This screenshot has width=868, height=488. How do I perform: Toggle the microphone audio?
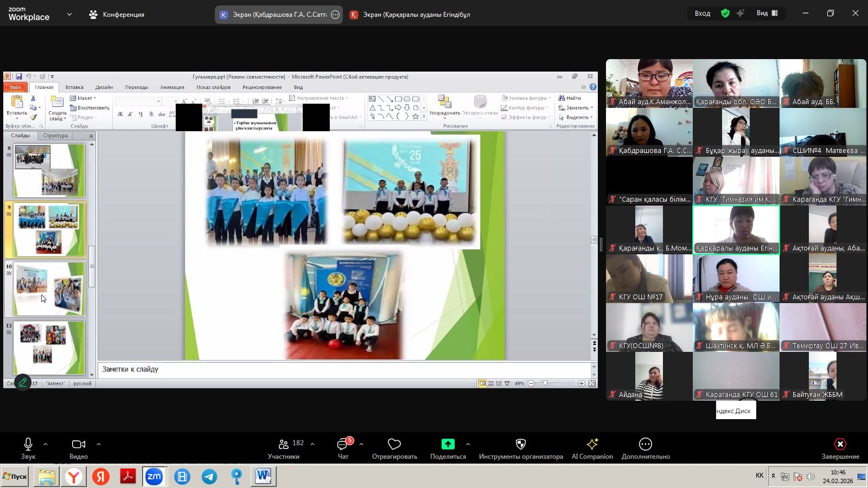28,448
